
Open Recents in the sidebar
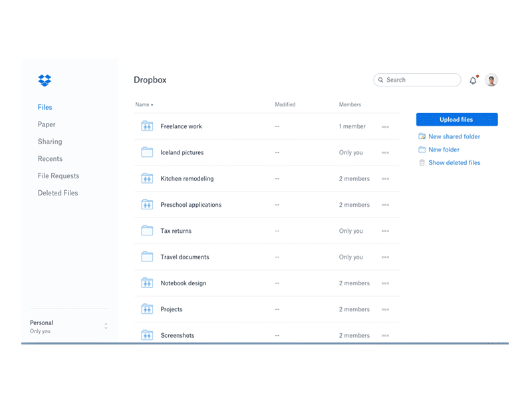(x=50, y=159)
